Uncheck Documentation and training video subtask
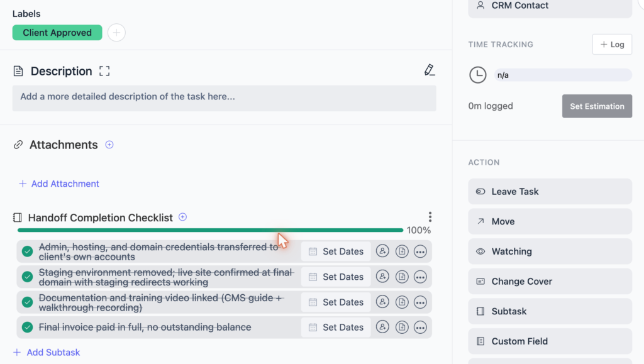This screenshot has width=644, height=364. pos(28,302)
